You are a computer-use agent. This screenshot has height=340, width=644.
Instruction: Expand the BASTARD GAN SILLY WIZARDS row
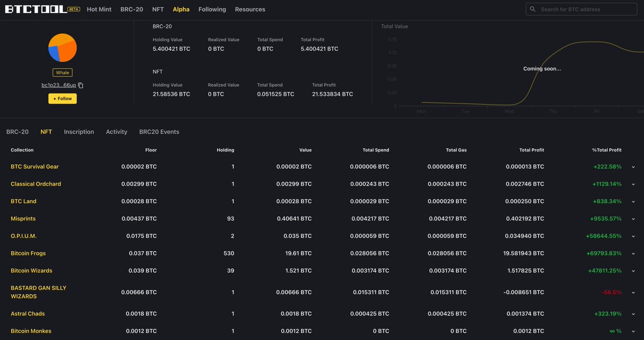pos(633,293)
